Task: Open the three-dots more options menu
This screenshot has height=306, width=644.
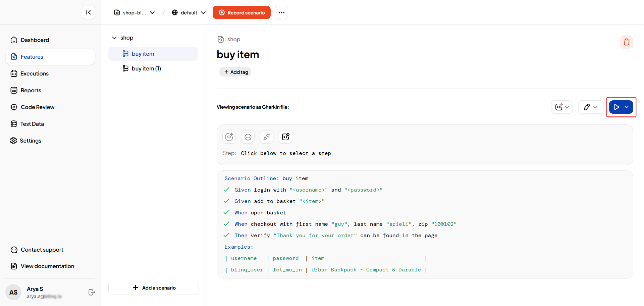Action: point(281,12)
